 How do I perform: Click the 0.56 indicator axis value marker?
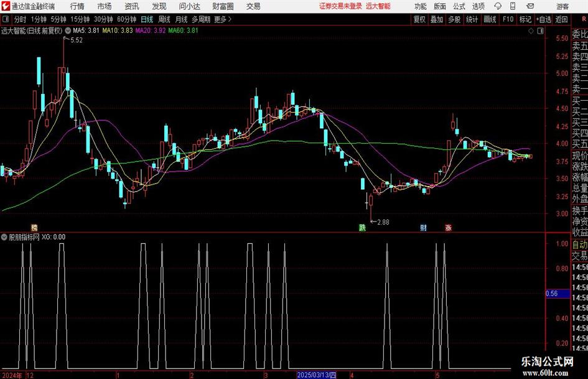(x=558, y=294)
